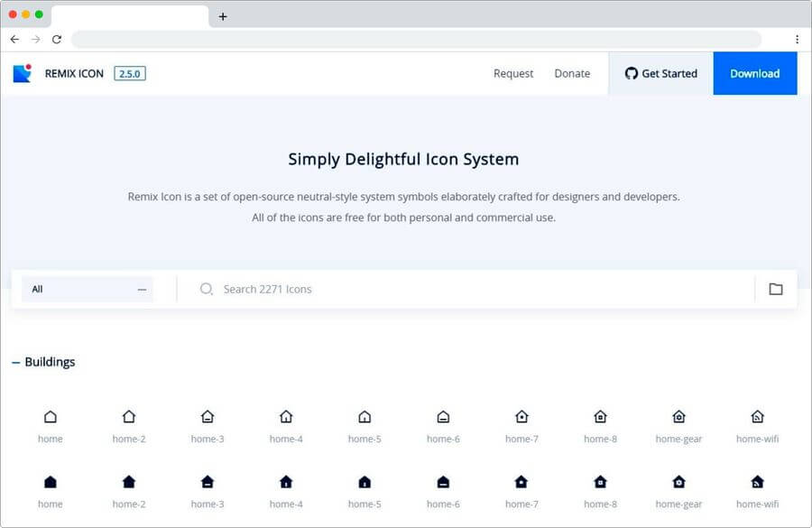Image resolution: width=812 pixels, height=528 pixels.
Task: Click the 'Simply Delightful Icon System' heading
Action: 403,159
